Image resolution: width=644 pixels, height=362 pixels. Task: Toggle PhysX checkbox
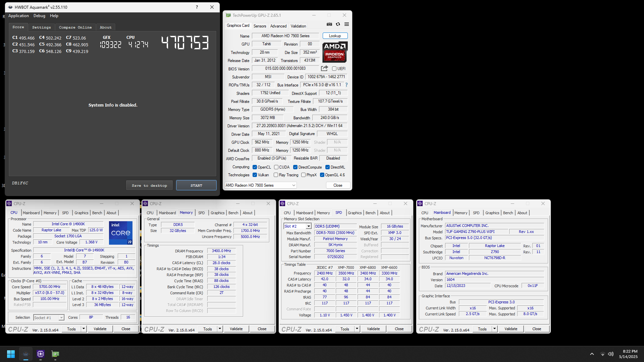pos(303,175)
